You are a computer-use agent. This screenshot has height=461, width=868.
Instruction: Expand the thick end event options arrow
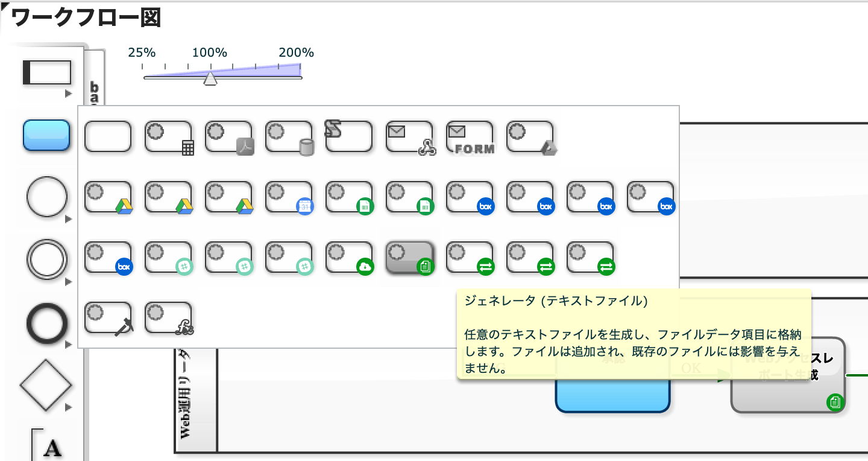68,344
